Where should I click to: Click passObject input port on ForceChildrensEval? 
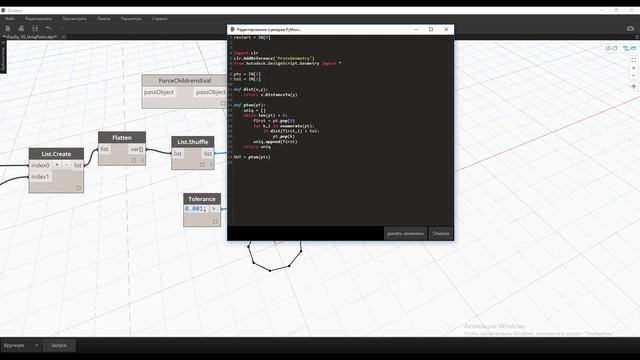click(159, 92)
